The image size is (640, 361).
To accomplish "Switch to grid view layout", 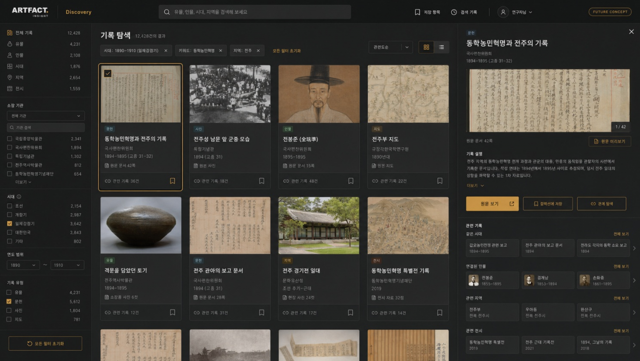I will tap(427, 47).
